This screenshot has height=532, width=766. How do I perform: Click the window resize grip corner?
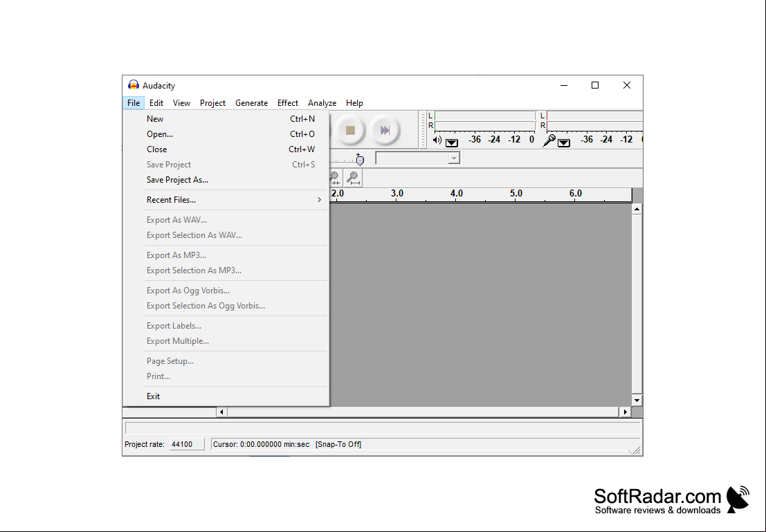[635, 450]
